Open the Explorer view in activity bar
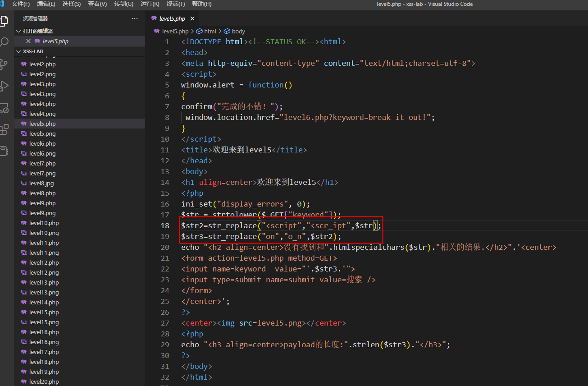The width and height of the screenshot is (588, 386). coord(4,21)
